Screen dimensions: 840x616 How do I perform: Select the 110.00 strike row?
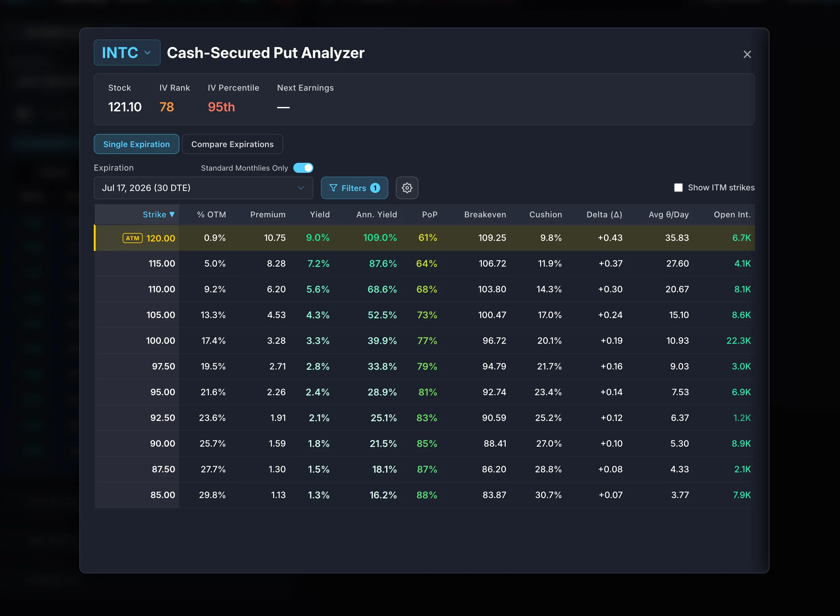coord(425,289)
